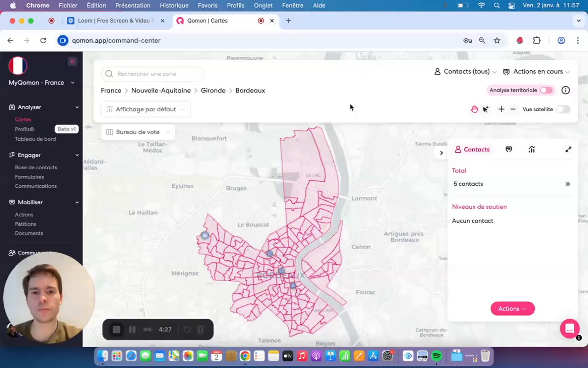Expand the Contacts (tous) filter dropdown
588x368 pixels.
466,72
